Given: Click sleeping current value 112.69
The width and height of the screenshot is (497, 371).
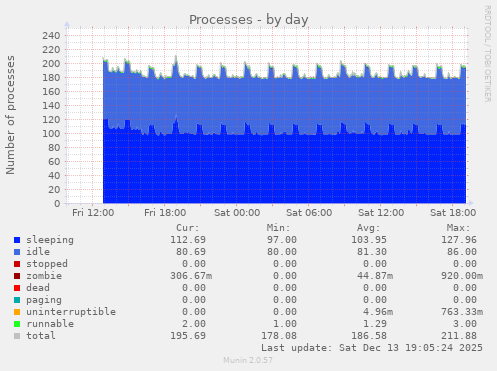Looking at the screenshot, I should [188, 240].
